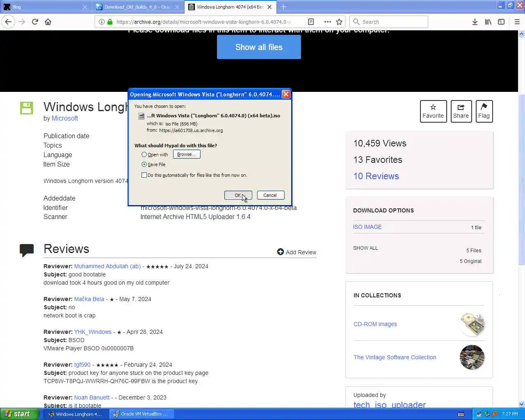Image resolution: width=525 pixels, height=420 pixels.
Task: Open reviewer tgf590 profile
Action: (82, 365)
